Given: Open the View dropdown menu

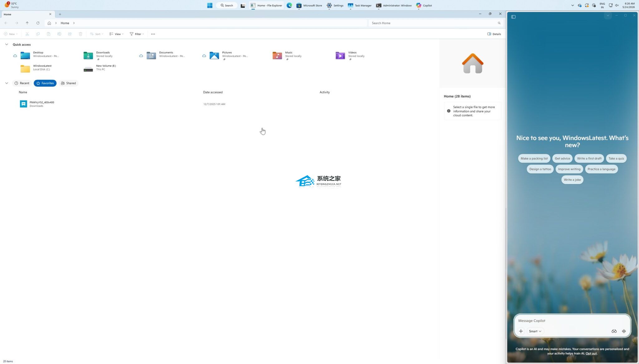Looking at the screenshot, I should 116,34.
